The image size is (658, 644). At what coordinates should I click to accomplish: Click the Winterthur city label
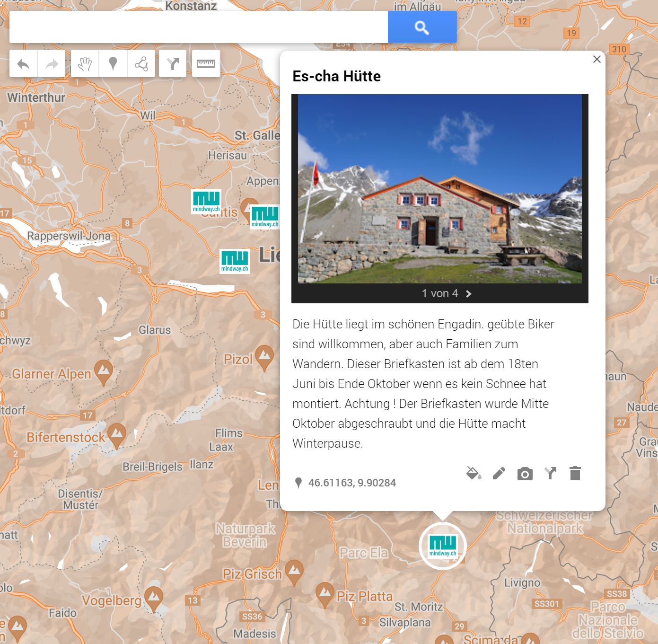pos(36,97)
